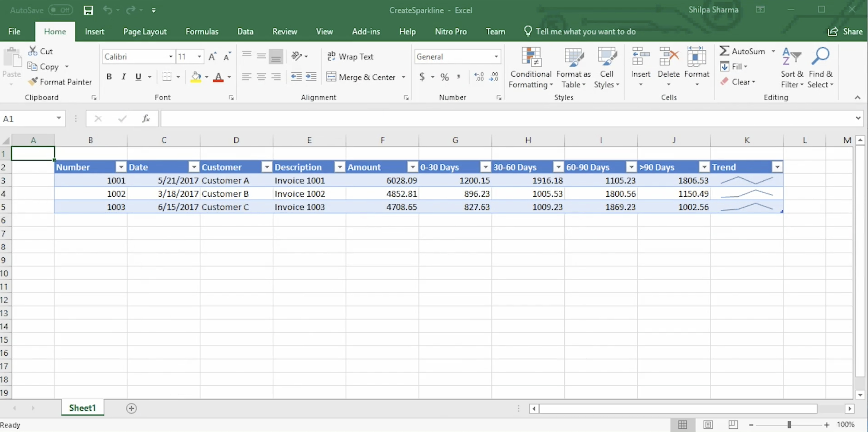Open the Formulas ribbon tab
This screenshot has height=432, width=868.
click(202, 32)
